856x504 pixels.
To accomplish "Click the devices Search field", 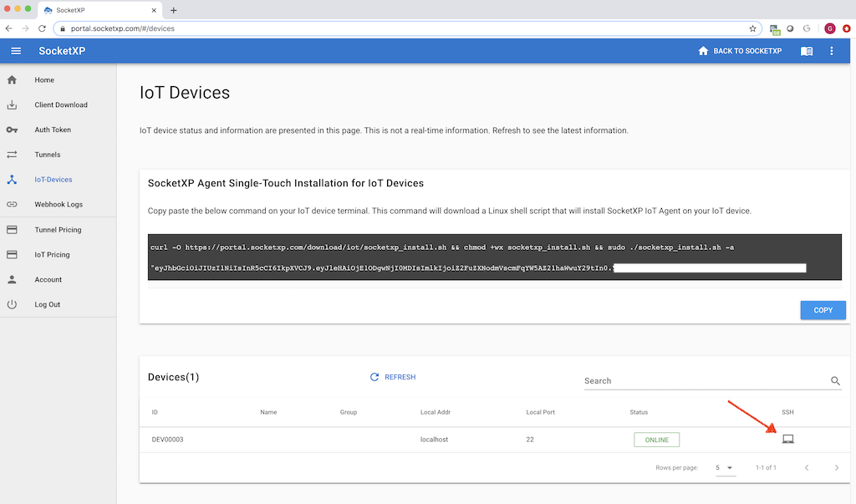I will click(x=702, y=381).
